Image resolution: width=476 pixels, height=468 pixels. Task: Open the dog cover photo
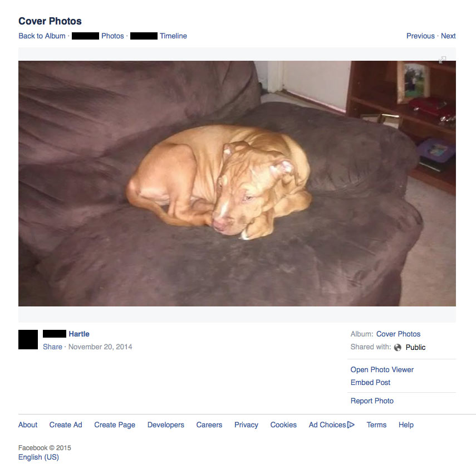pos(237,183)
